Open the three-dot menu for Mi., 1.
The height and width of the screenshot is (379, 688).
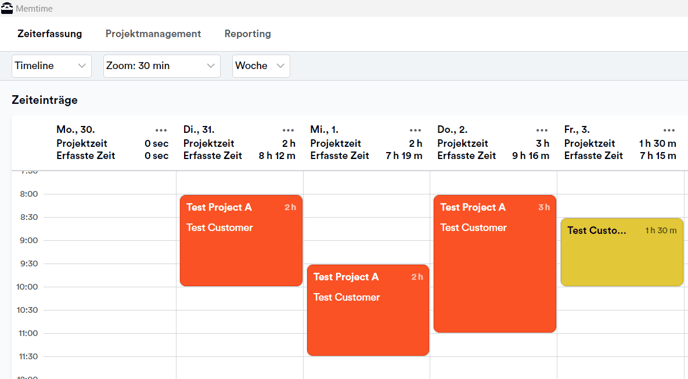[415, 130]
